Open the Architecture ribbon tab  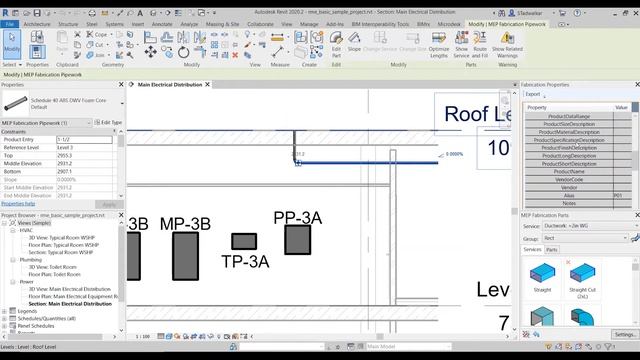(x=37, y=24)
